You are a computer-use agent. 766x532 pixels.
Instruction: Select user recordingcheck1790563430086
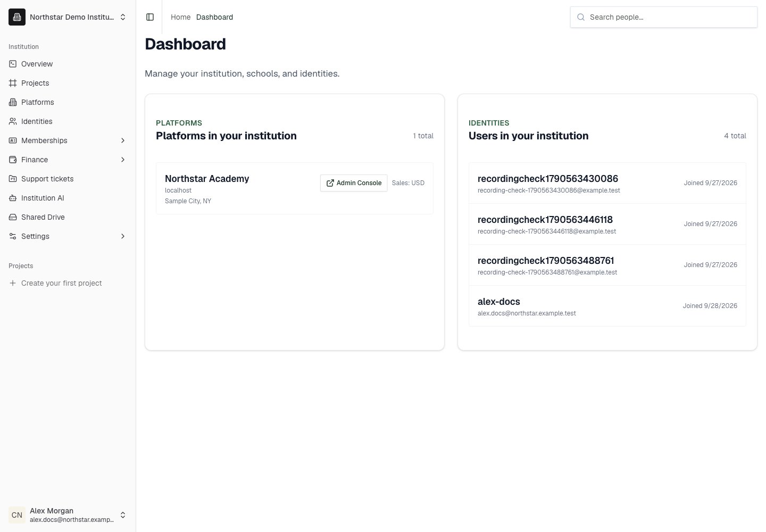tap(607, 183)
